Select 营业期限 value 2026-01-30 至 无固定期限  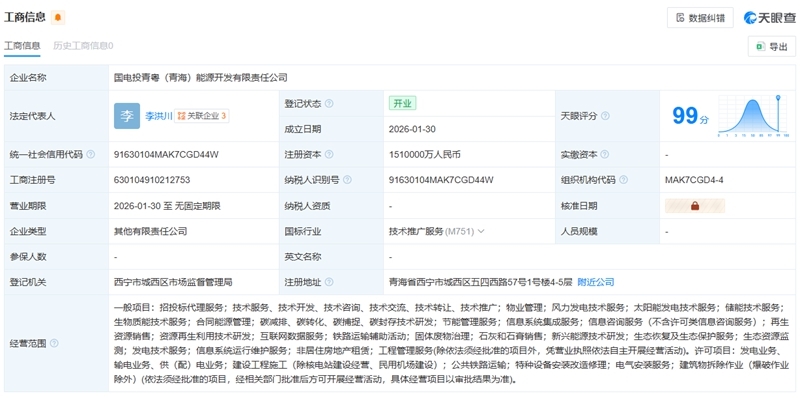click(167, 206)
